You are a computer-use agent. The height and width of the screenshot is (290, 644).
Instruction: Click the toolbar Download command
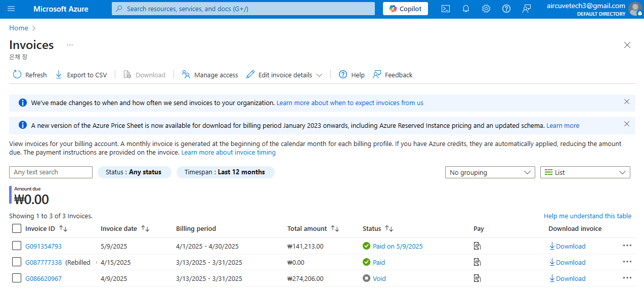[145, 75]
